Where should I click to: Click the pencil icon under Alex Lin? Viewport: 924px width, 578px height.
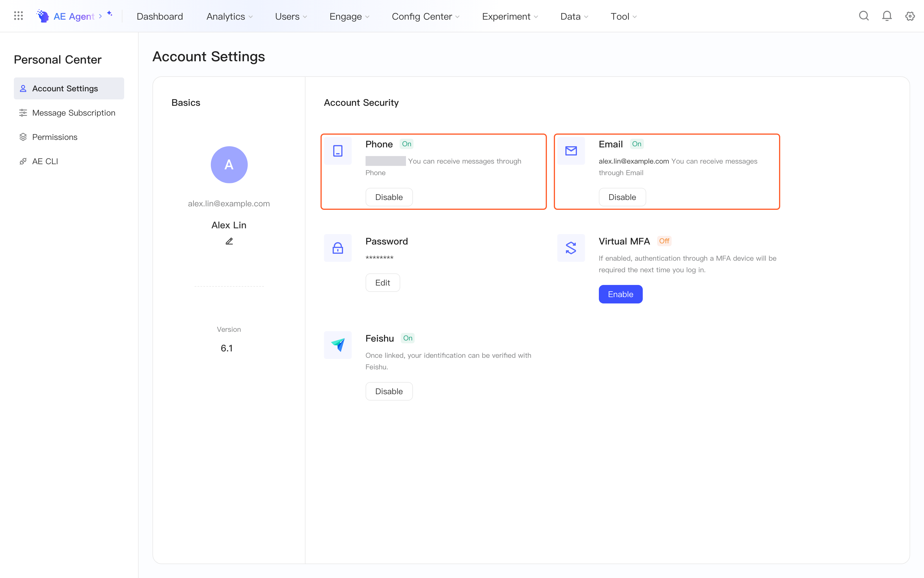click(x=229, y=241)
